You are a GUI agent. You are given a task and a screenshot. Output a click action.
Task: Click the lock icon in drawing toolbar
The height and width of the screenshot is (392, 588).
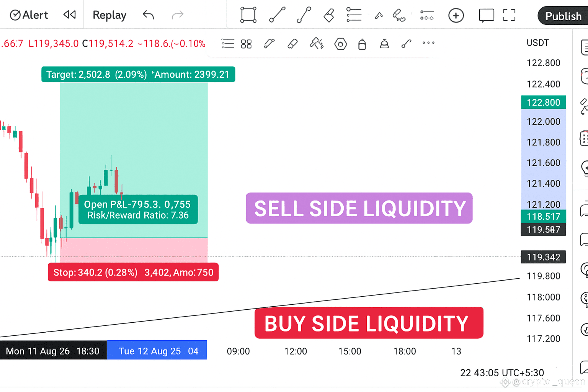[362, 44]
